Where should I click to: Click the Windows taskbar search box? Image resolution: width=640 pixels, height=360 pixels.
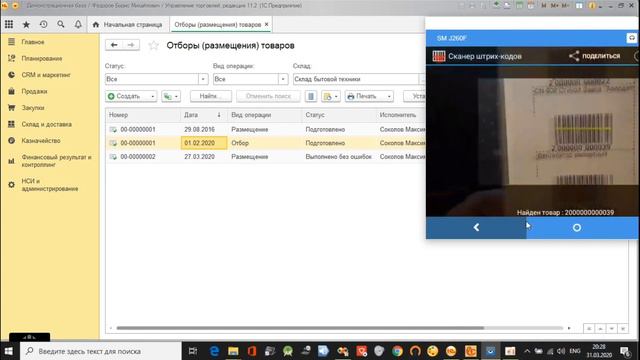click(x=100, y=351)
